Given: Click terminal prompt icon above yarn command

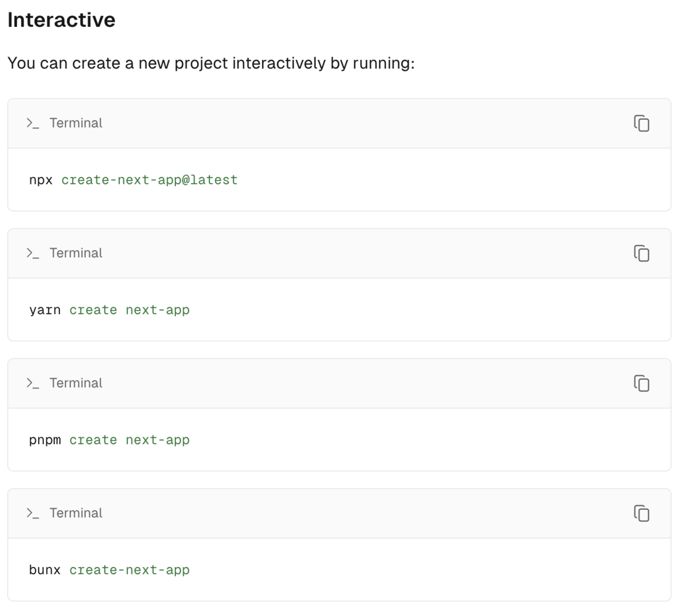Looking at the screenshot, I should (33, 253).
